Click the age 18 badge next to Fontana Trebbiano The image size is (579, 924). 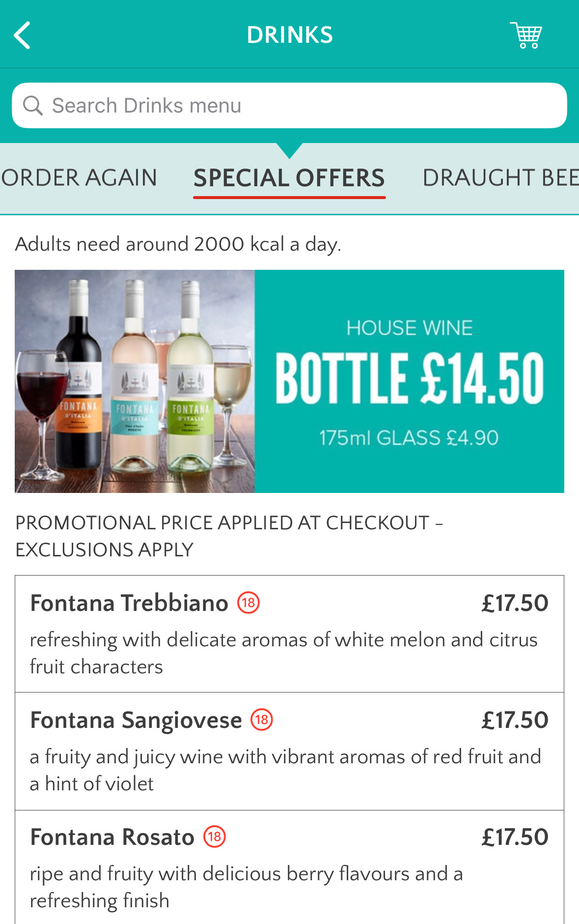248,602
